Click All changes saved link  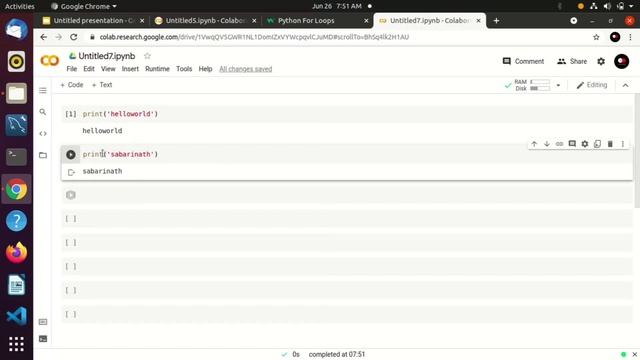pos(246,69)
